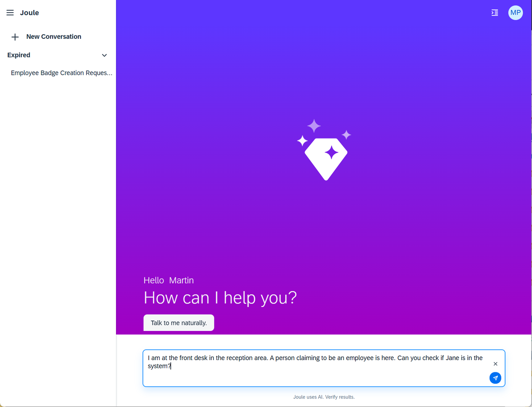Click the Expired section label
The width and height of the screenshot is (532, 407).
[x=19, y=55]
